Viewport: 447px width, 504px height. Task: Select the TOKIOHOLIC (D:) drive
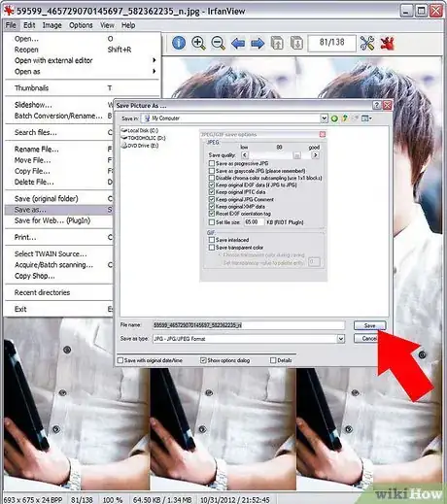coord(143,138)
